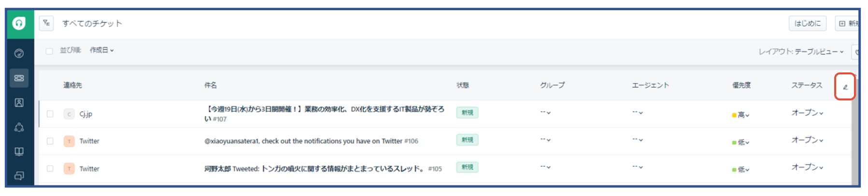Open the social/community icon in sidebar

click(x=19, y=127)
